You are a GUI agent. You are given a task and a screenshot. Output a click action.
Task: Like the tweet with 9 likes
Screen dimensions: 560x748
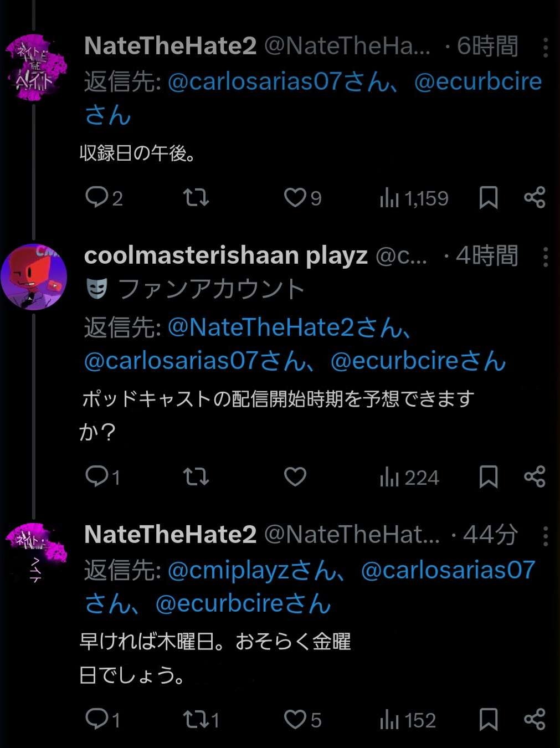[x=295, y=197]
